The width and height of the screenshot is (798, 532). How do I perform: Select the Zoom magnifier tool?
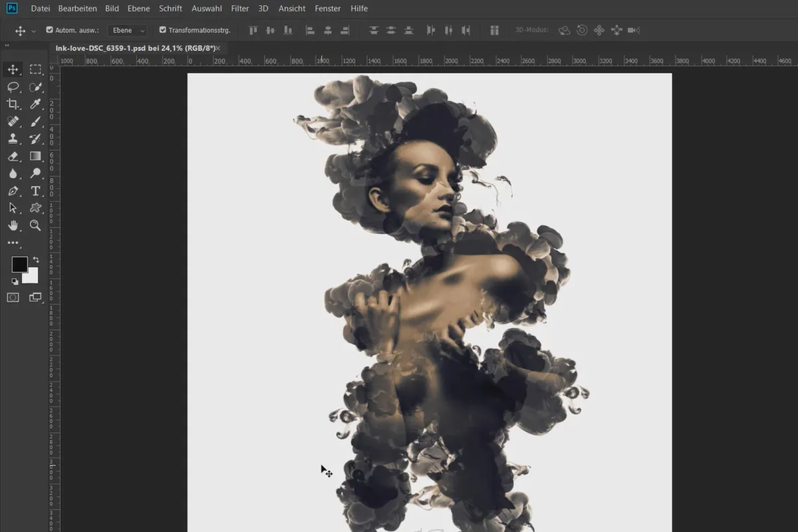35,225
